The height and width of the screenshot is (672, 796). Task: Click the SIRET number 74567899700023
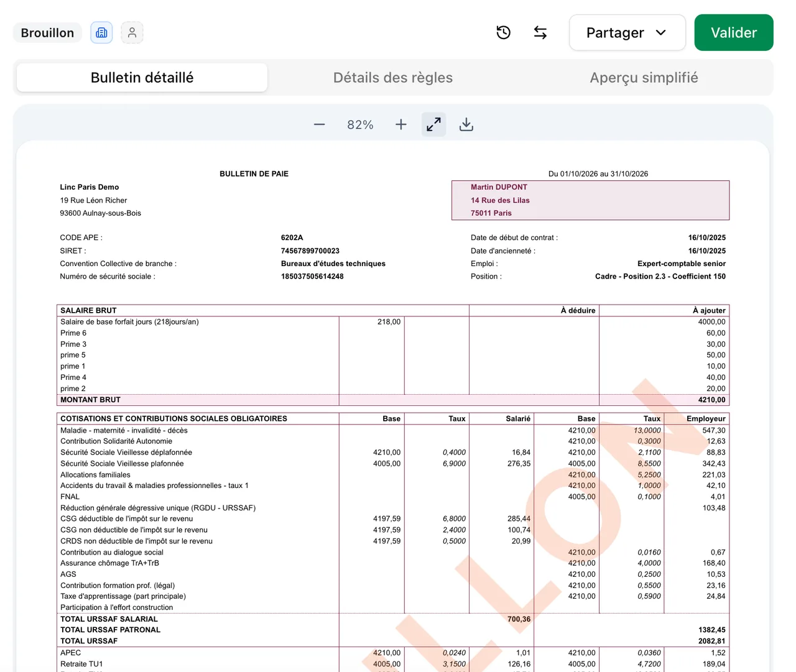[x=310, y=251]
